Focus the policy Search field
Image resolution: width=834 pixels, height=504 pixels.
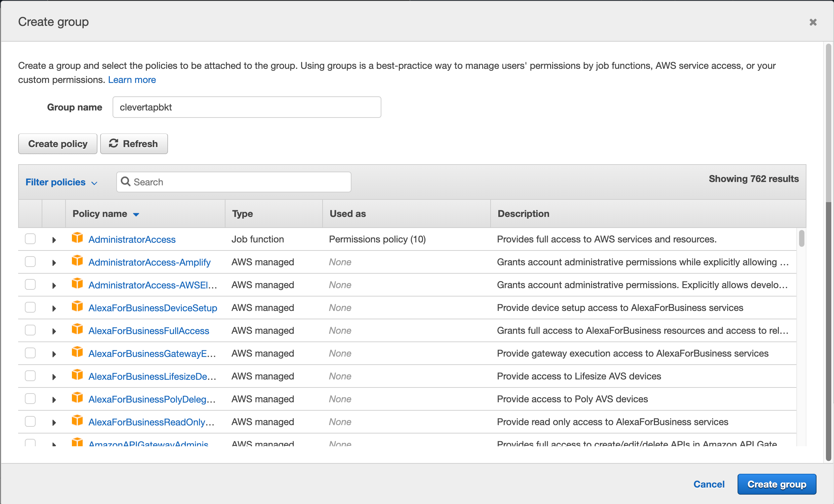[234, 182]
